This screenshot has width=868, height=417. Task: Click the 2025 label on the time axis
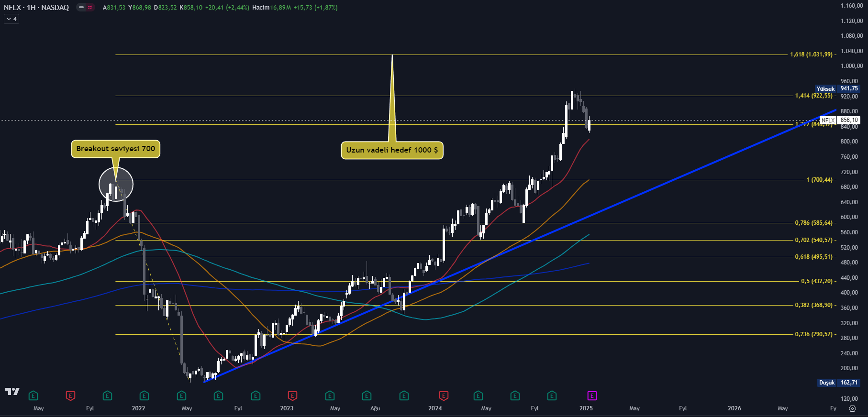click(x=586, y=408)
